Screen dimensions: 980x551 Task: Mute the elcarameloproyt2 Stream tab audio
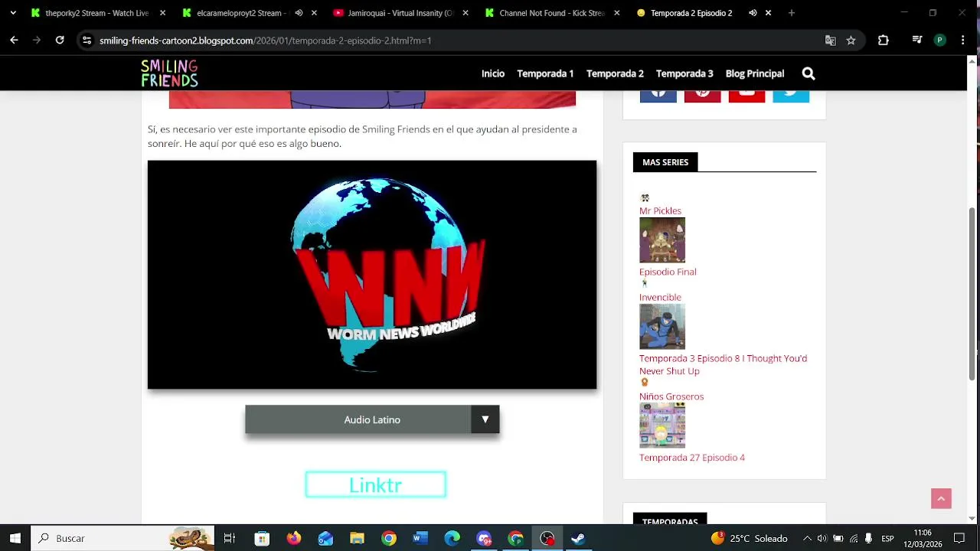click(299, 13)
